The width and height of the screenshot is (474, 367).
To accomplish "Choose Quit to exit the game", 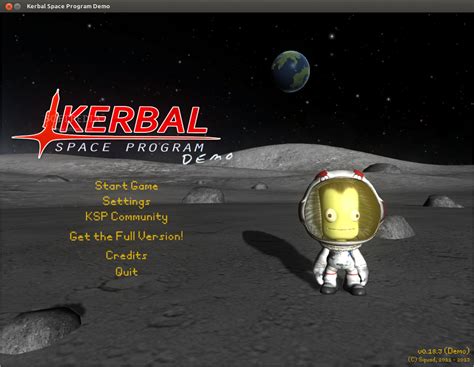I will tap(126, 272).
